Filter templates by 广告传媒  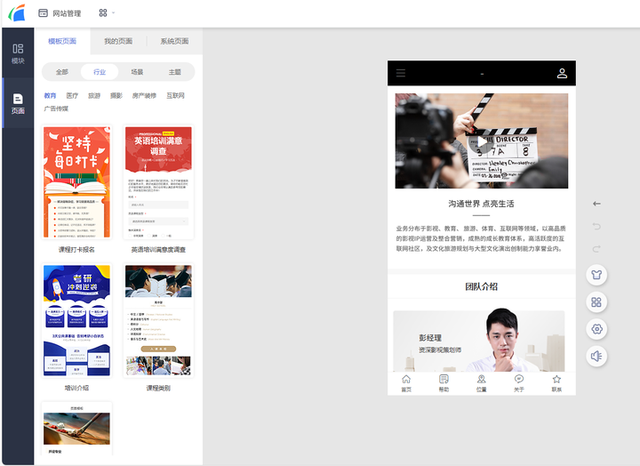click(x=56, y=109)
